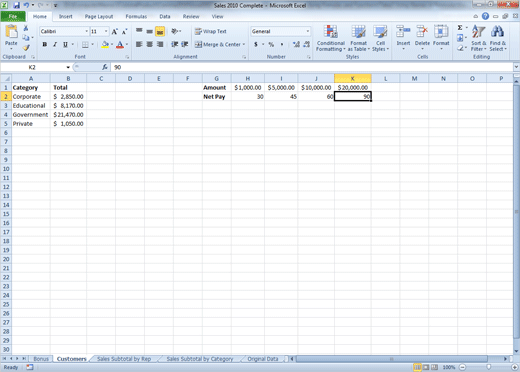This screenshot has height=372, width=520.
Task: Switch to the Page Layout tab
Action: [x=99, y=16]
